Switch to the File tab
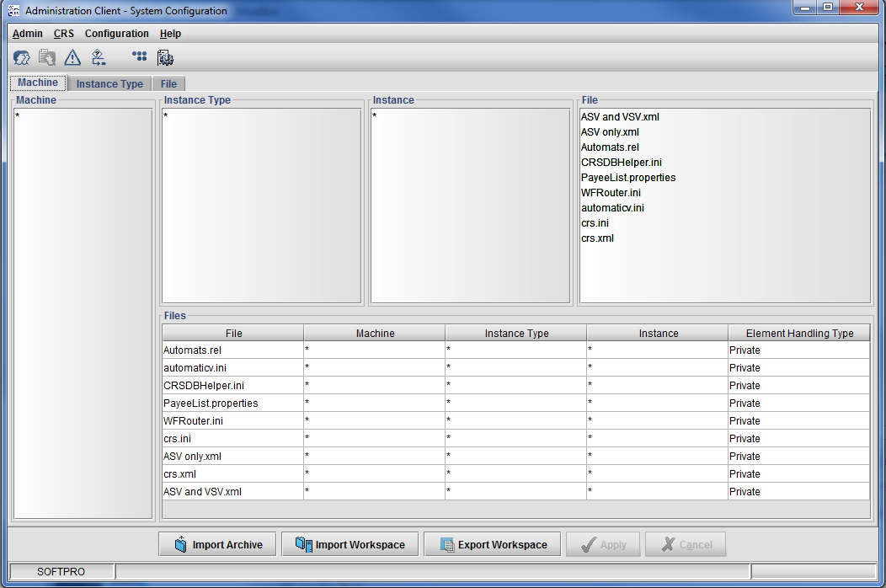The image size is (886, 588). [x=168, y=84]
